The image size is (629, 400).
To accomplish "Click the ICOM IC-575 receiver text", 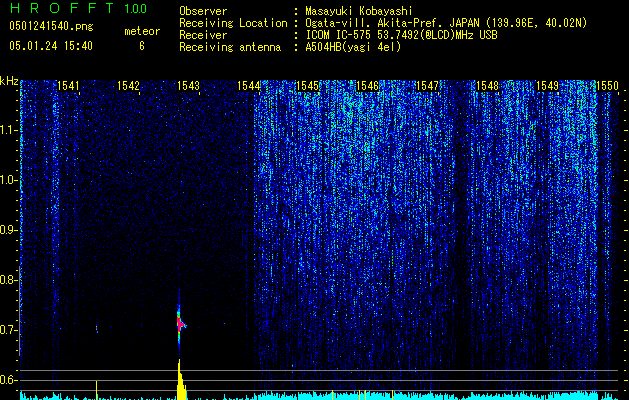I will (401, 35).
